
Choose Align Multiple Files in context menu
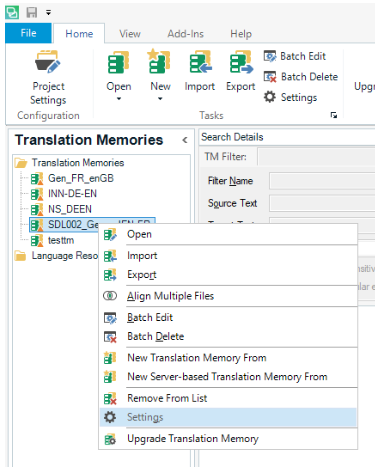coord(228,296)
